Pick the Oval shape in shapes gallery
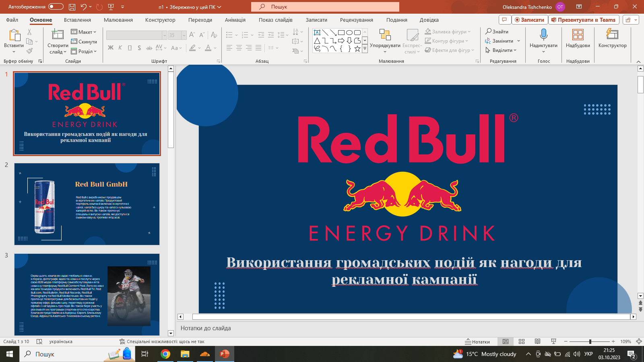Viewport: 644px width, 362px height. point(349,33)
